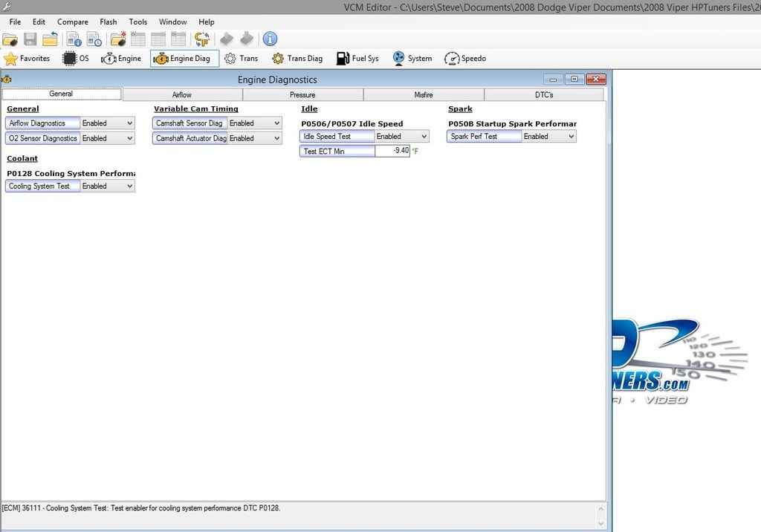The image size is (761, 532).
Task: Open the Speedo section
Action: 464,58
